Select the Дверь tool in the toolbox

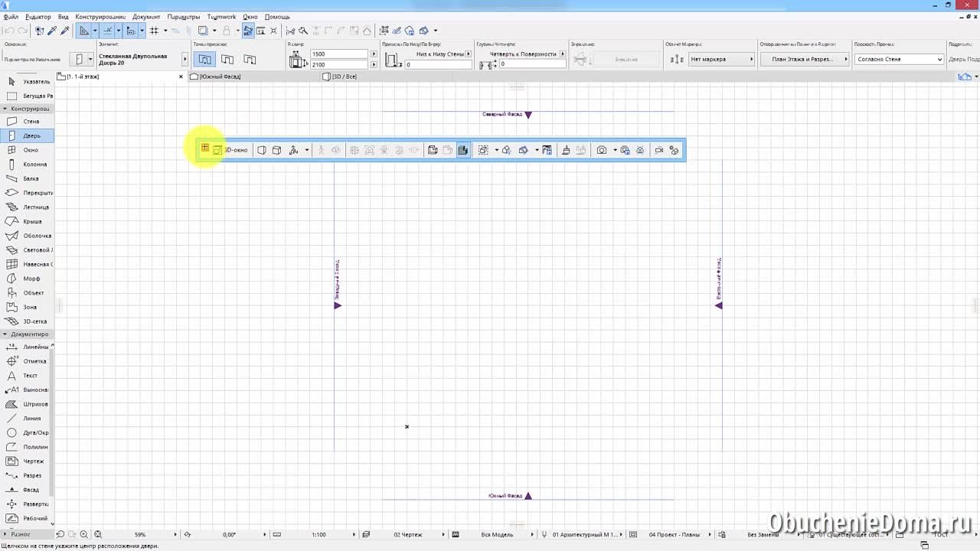(x=31, y=135)
